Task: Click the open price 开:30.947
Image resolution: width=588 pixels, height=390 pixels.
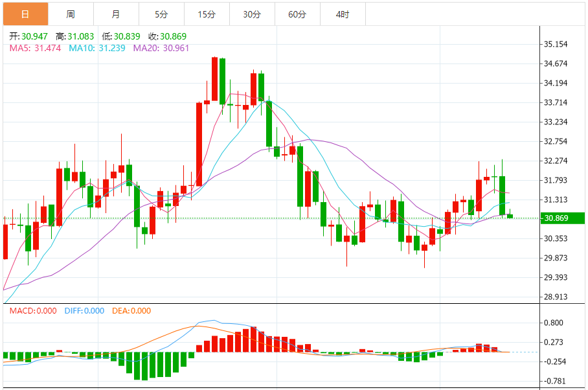Action: coord(28,36)
